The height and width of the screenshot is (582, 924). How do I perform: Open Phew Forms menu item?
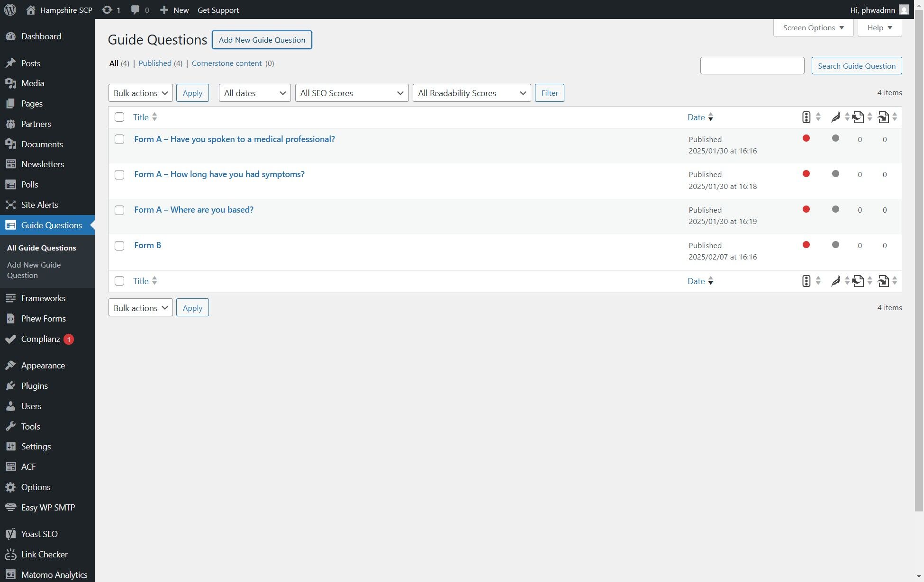43,319
